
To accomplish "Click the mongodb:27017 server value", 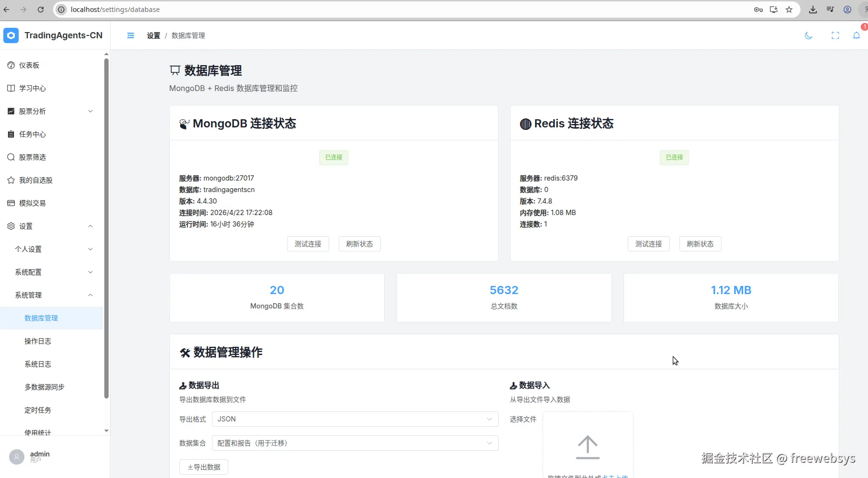I will pyautogui.click(x=229, y=178).
